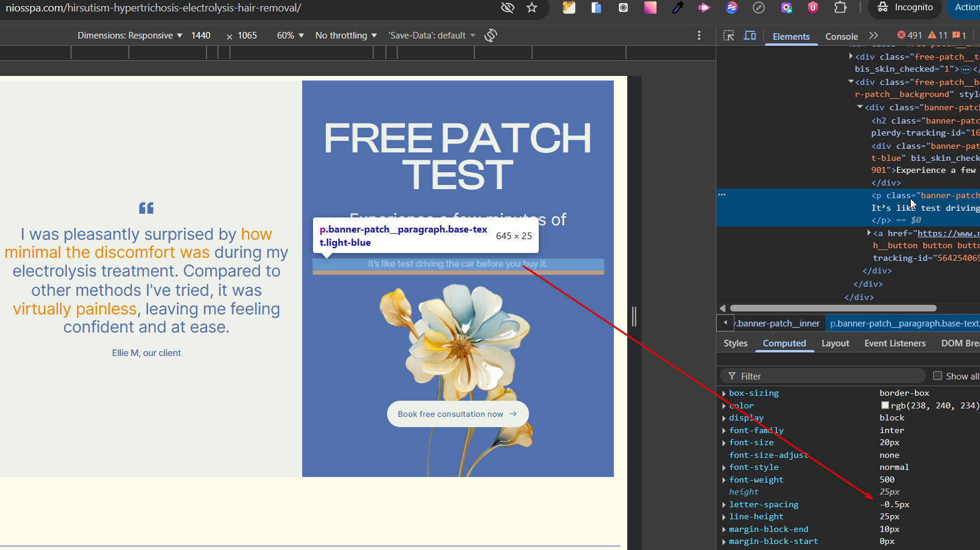980x550 pixels.
Task: Open the browser extensions puzzle icon
Action: point(840,8)
